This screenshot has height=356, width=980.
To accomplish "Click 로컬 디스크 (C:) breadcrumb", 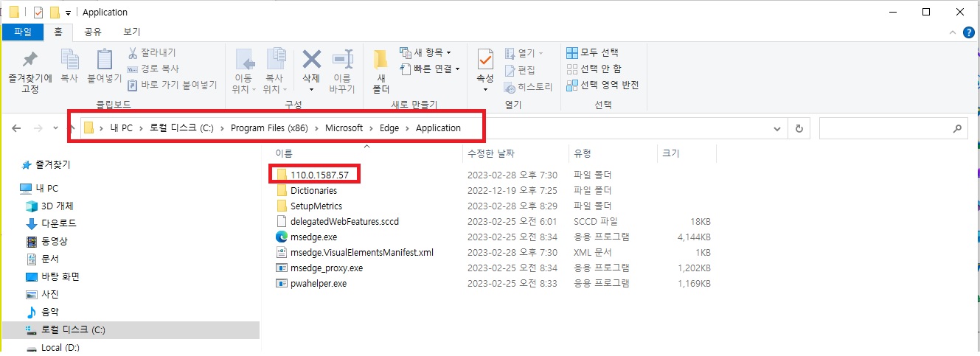I will [x=181, y=128].
